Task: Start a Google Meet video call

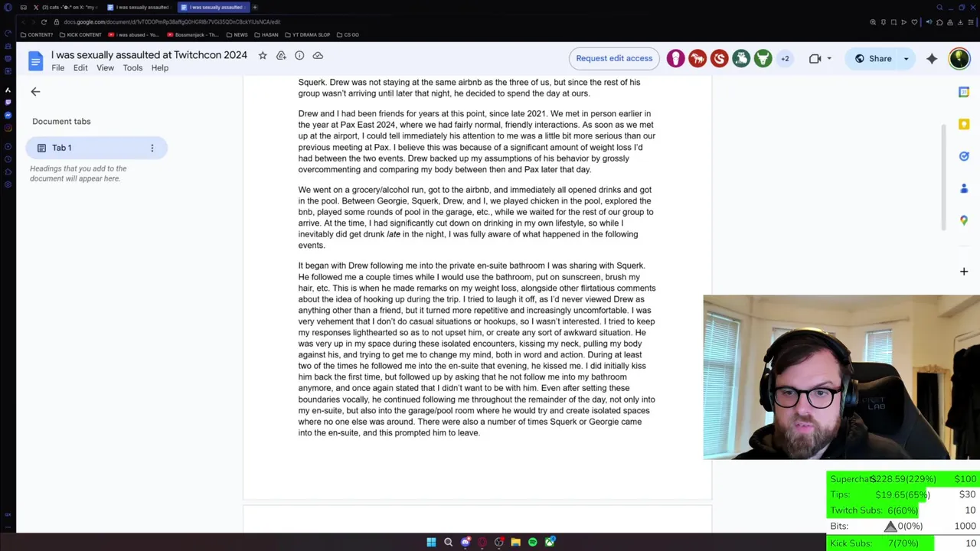Action: [815, 59]
